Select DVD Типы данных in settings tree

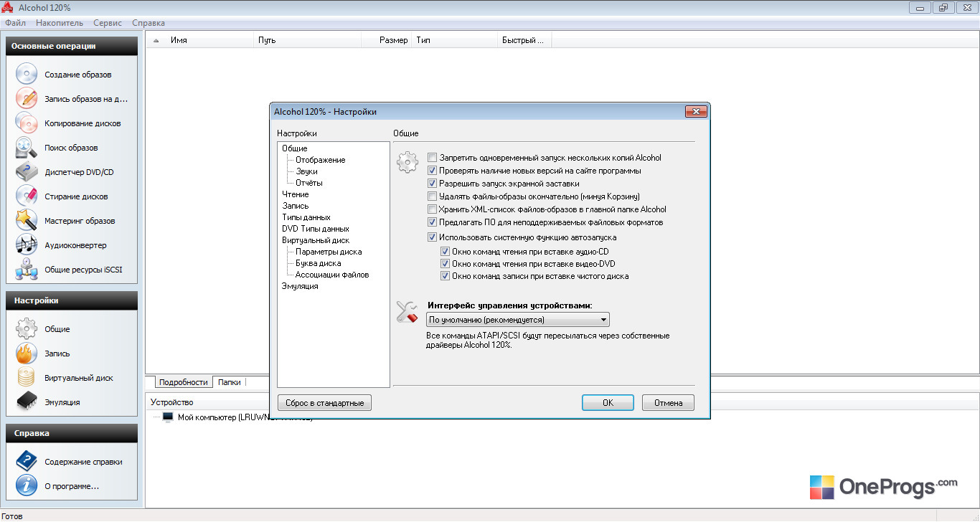click(316, 229)
